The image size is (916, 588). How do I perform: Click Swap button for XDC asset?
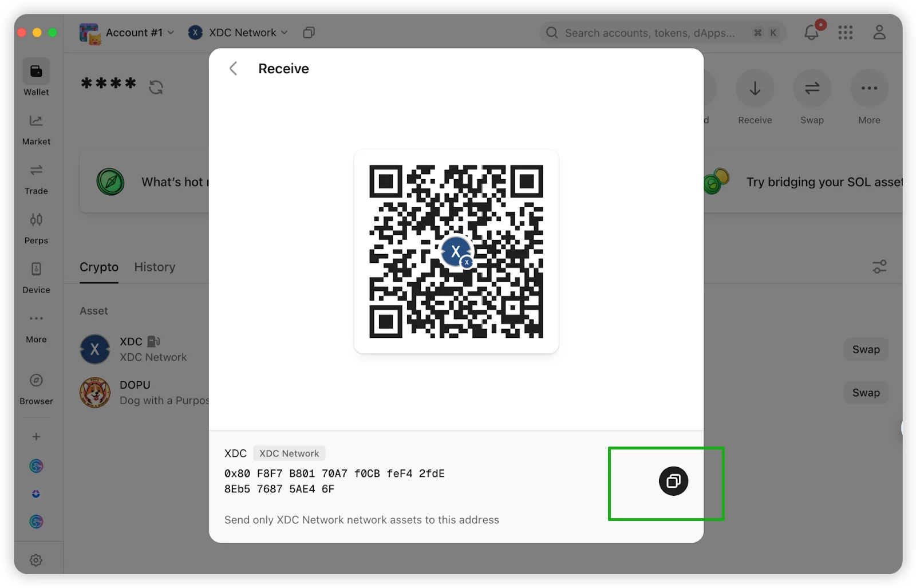point(866,349)
